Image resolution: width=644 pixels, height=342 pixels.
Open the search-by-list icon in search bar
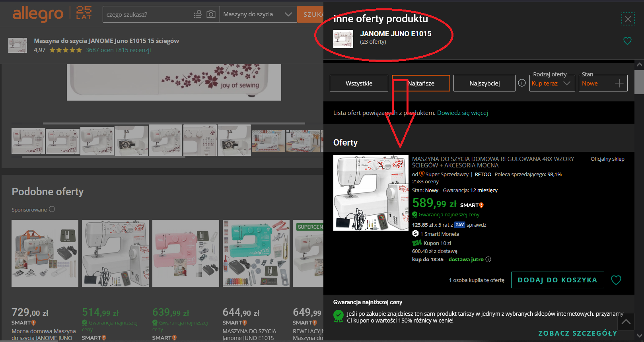(x=198, y=14)
